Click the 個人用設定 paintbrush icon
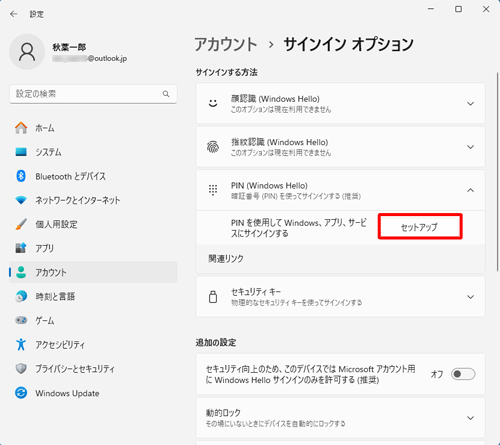The width and height of the screenshot is (500, 445). (x=21, y=224)
